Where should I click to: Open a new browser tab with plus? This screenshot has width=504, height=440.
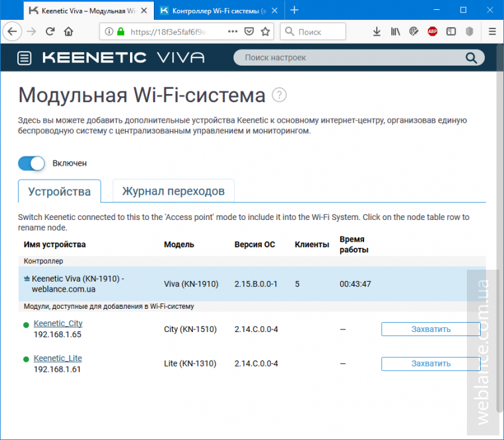click(x=294, y=11)
